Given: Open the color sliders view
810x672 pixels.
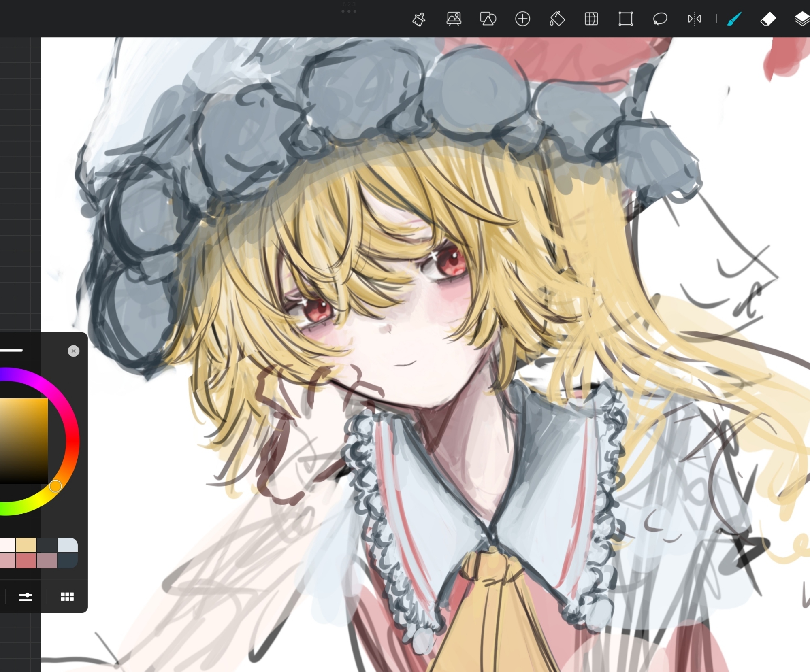Looking at the screenshot, I should 26,597.
